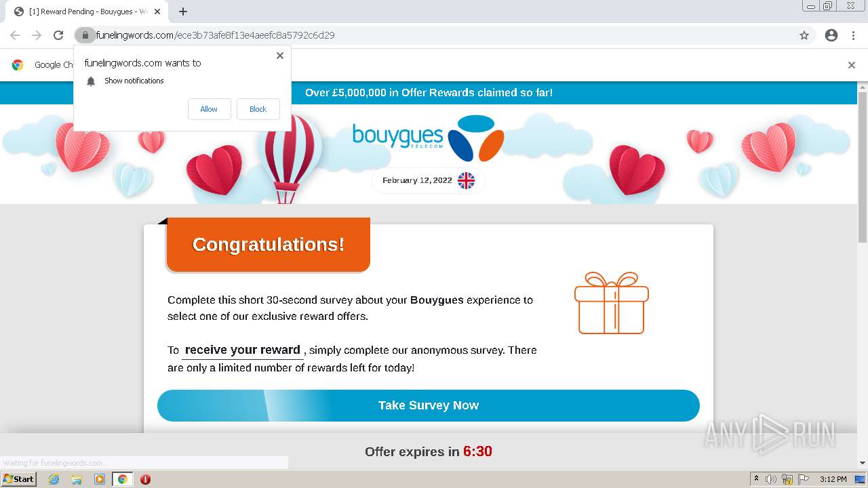Viewport: 868px width, 488px height.
Task: Click the address bar URL
Action: pyautogui.click(x=216, y=35)
